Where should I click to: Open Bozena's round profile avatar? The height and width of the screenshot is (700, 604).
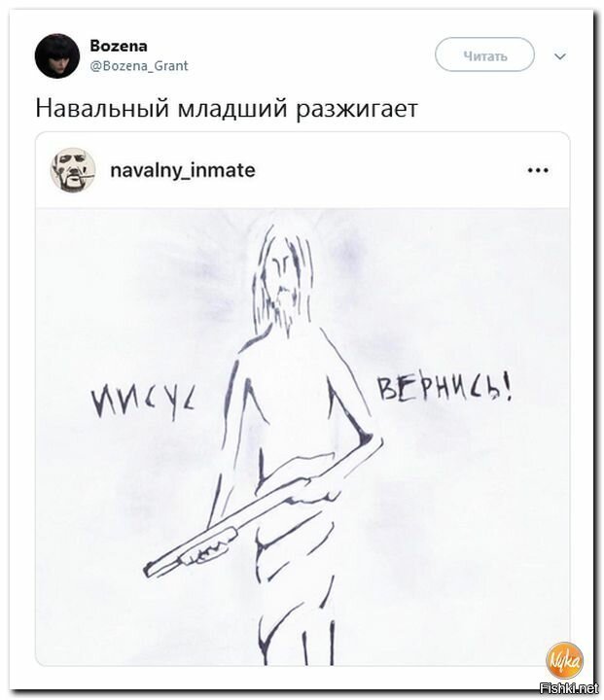[57, 55]
